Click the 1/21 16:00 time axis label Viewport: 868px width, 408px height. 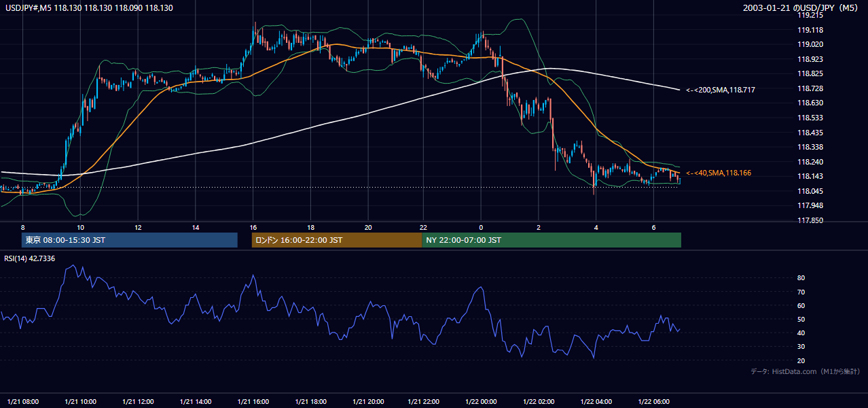coord(253,401)
